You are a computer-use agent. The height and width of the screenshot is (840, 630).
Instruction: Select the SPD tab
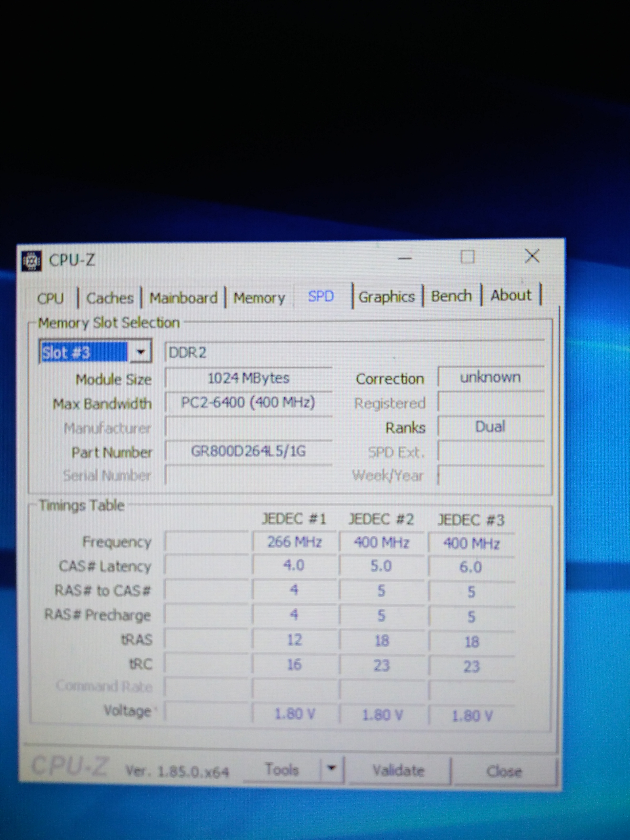click(321, 296)
